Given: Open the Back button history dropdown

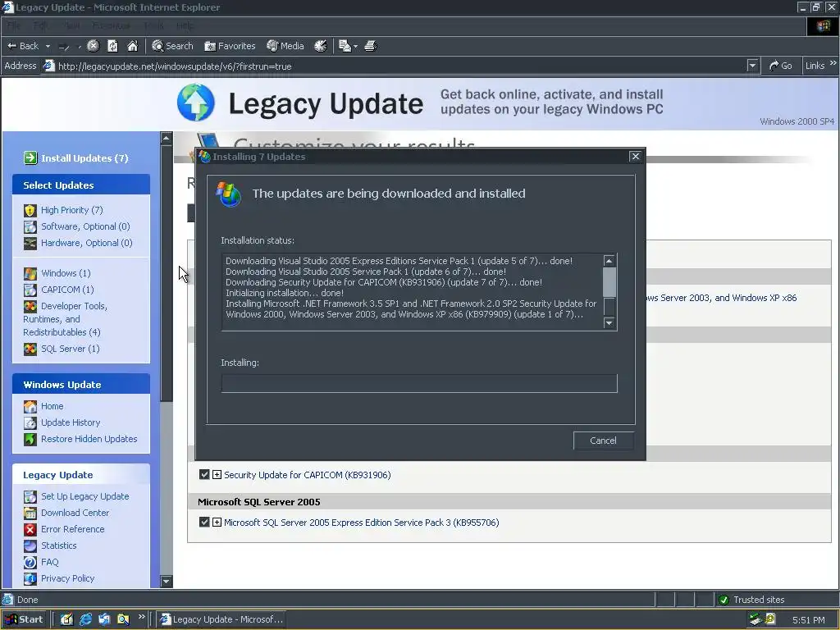Looking at the screenshot, I should click(48, 47).
